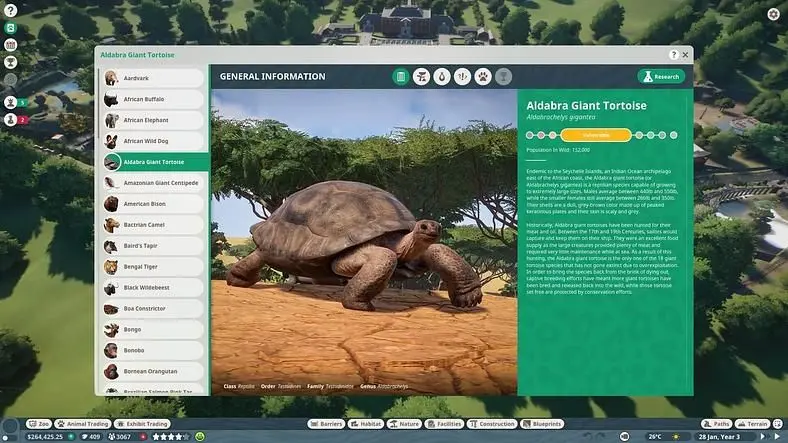The width and height of the screenshot is (788, 443).
Task: Open the Facilities build menu
Action: [444, 424]
